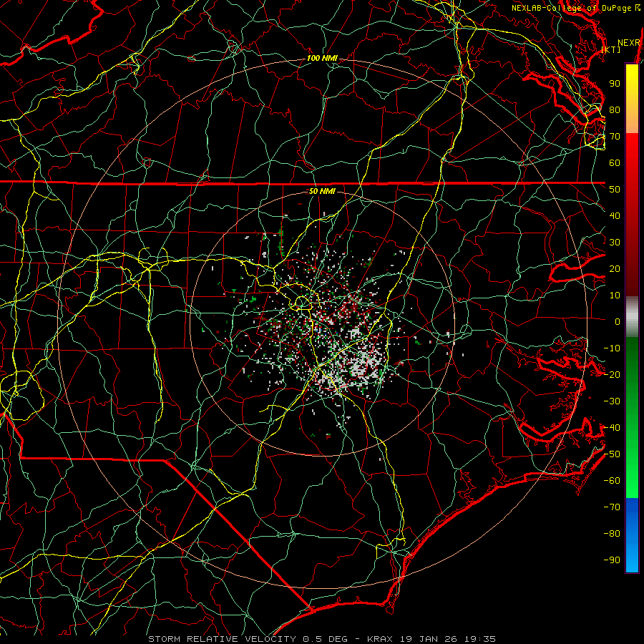Click the -90 value on velocity scale
The height and width of the screenshot is (644, 644).
click(612, 560)
